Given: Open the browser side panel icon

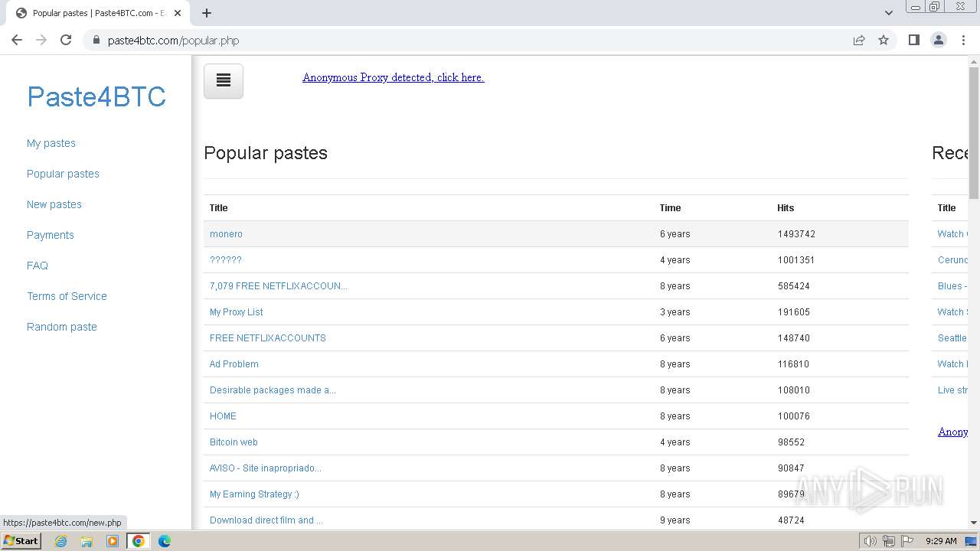Looking at the screenshot, I should [x=913, y=41].
